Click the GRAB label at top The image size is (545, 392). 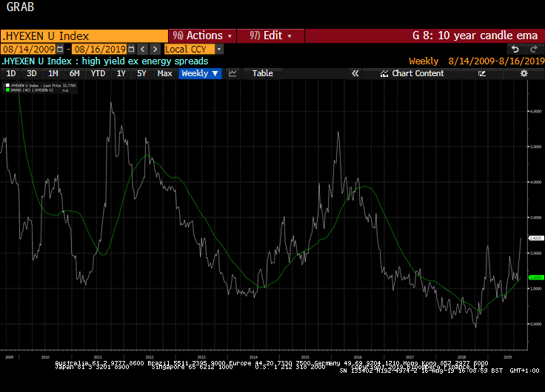pos(20,7)
